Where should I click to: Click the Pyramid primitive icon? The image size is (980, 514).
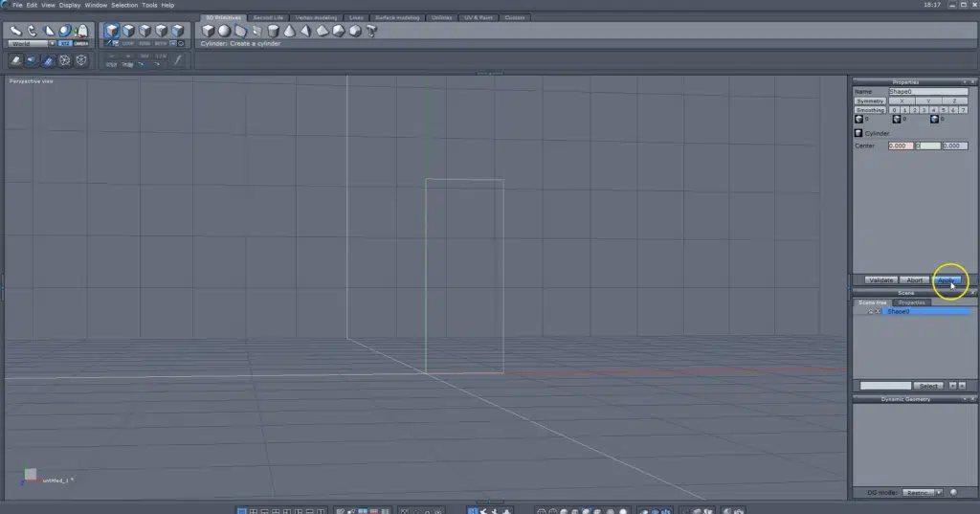point(306,31)
